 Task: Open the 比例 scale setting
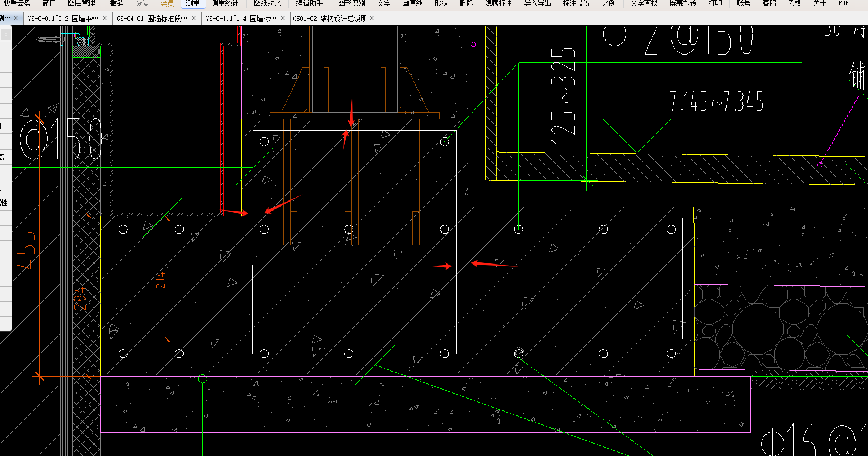[608, 3]
